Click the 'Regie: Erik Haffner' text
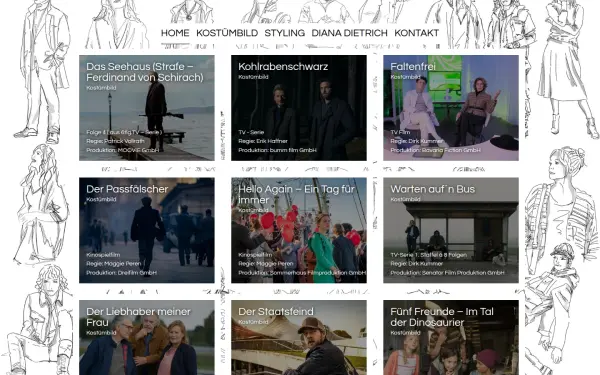Viewport: 600px width, 375px height. tap(263, 141)
